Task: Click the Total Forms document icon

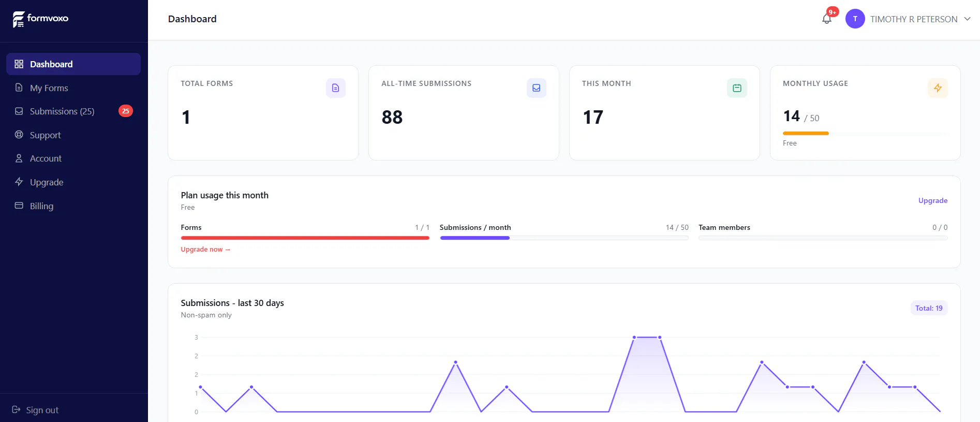Action: pyautogui.click(x=336, y=88)
